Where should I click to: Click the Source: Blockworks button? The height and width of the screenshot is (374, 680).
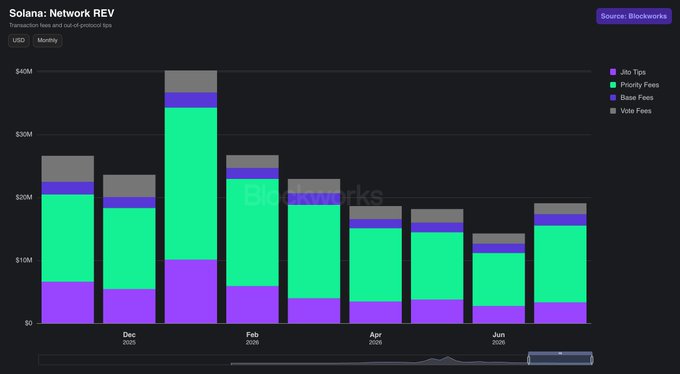coord(634,16)
